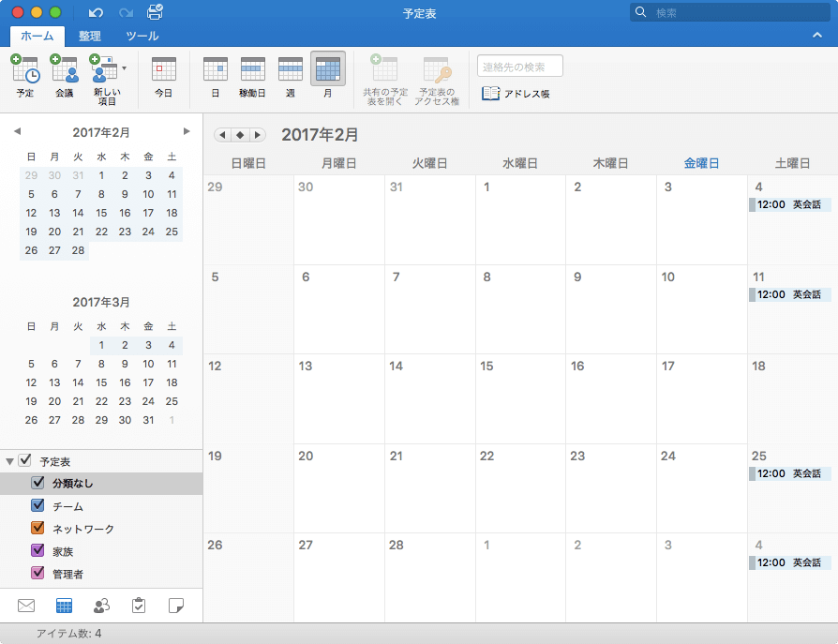Click the search magnifier icon
Image resolution: width=838 pixels, height=644 pixels.
click(x=640, y=12)
